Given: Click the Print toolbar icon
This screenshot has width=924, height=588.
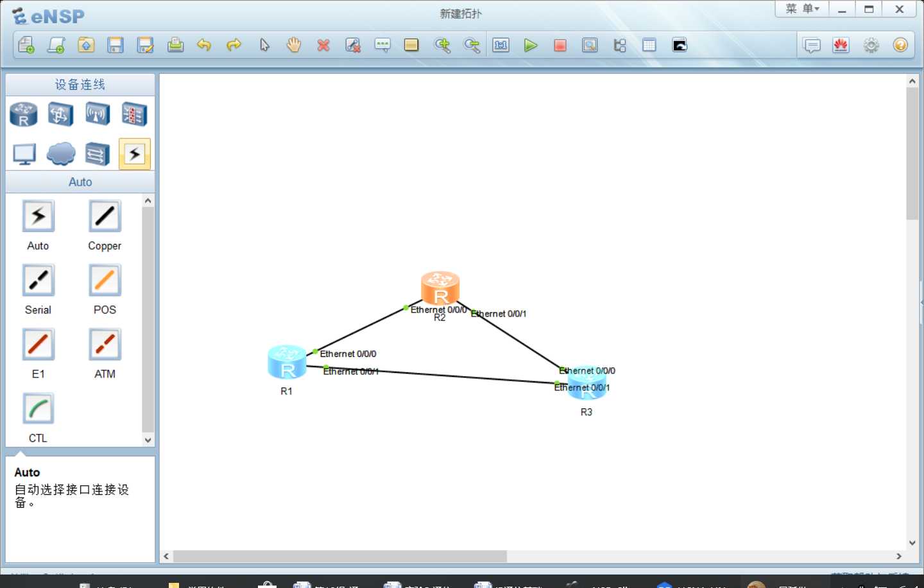Looking at the screenshot, I should (175, 45).
